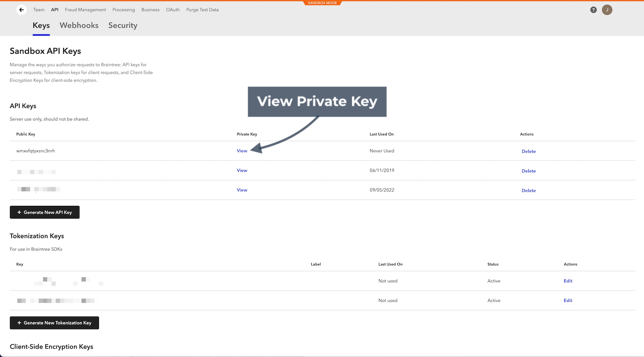Switch to the Security tab
The height and width of the screenshot is (357, 644).
pyautogui.click(x=122, y=26)
